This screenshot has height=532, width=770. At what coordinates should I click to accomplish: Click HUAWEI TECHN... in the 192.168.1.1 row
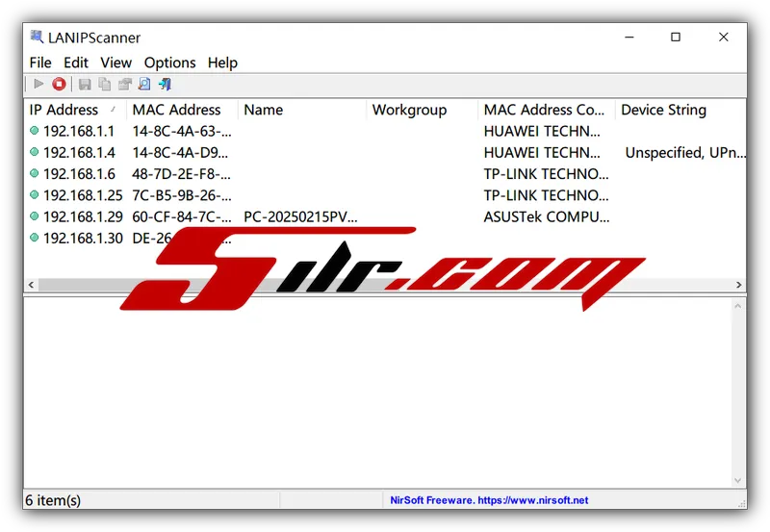(x=542, y=131)
